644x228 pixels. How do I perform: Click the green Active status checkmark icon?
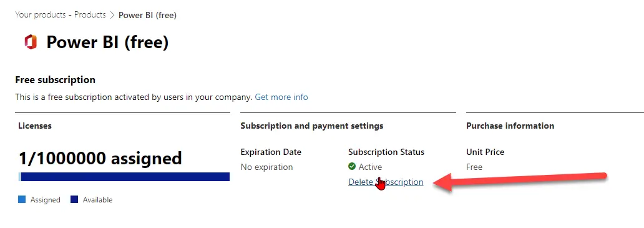tap(351, 166)
